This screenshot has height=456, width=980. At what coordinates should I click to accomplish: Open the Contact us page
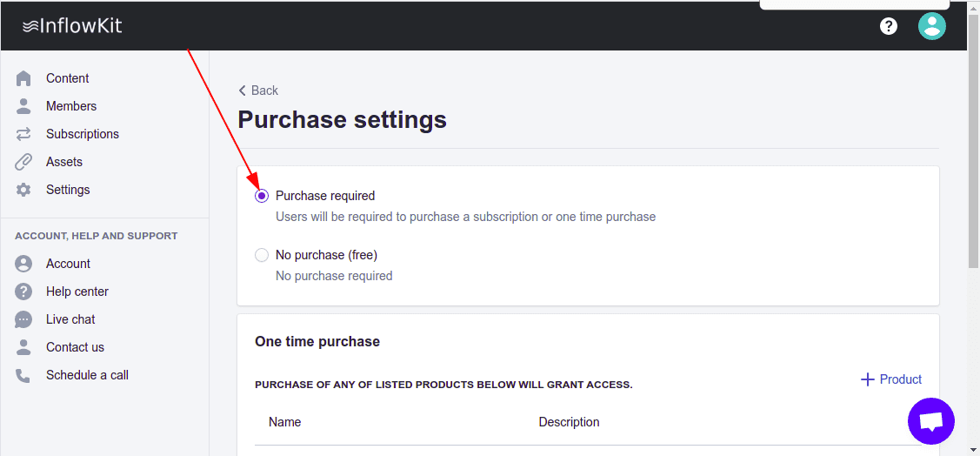[75, 347]
